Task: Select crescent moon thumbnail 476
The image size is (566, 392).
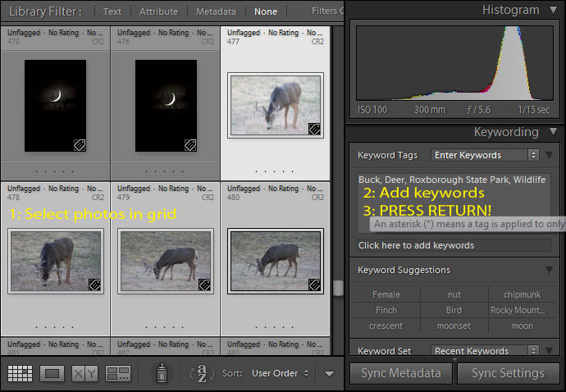Action: click(166, 106)
